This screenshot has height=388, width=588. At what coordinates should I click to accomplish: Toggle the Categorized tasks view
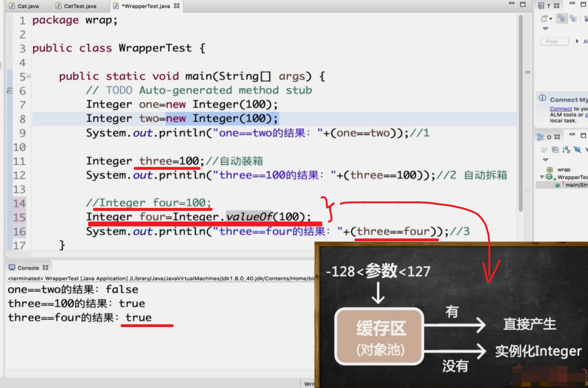click(562, 18)
